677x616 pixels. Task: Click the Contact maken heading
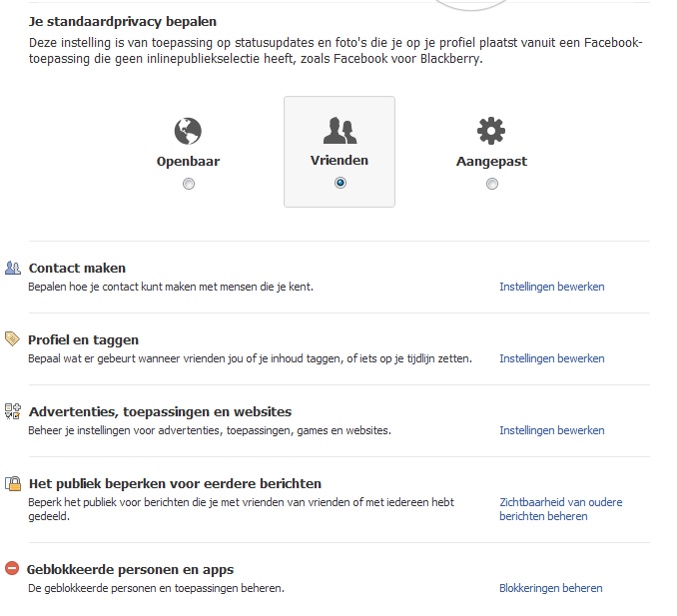tap(77, 268)
